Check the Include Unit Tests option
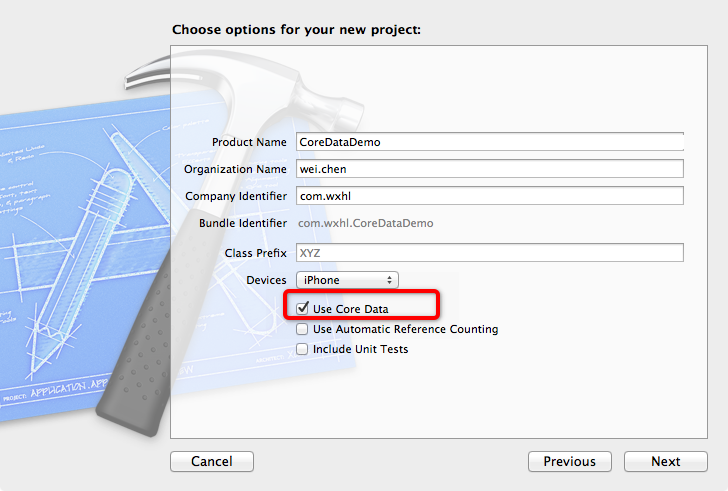The height and width of the screenshot is (491, 728). [x=303, y=349]
